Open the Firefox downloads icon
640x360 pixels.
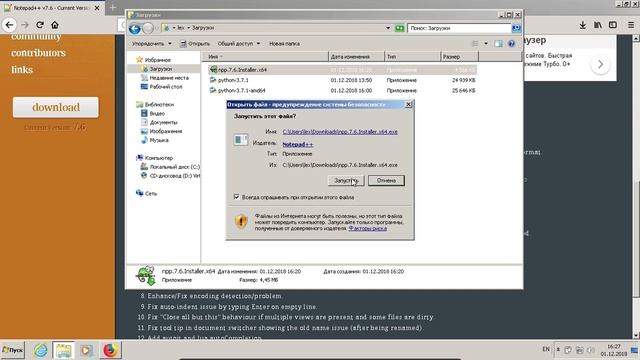pyautogui.click(x=583, y=25)
